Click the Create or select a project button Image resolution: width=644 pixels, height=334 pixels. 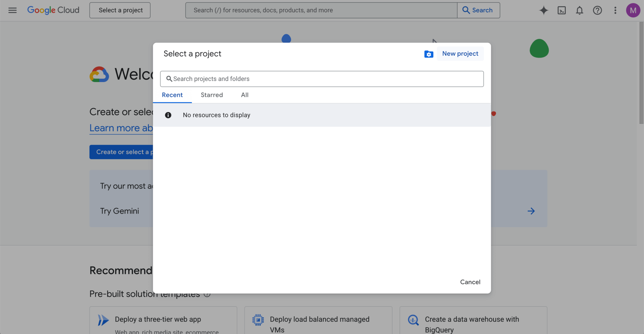pyautogui.click(x=121, y=152)
